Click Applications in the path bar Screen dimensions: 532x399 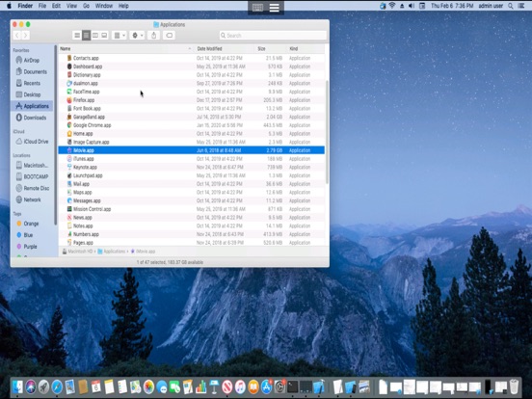coord(112,252)
